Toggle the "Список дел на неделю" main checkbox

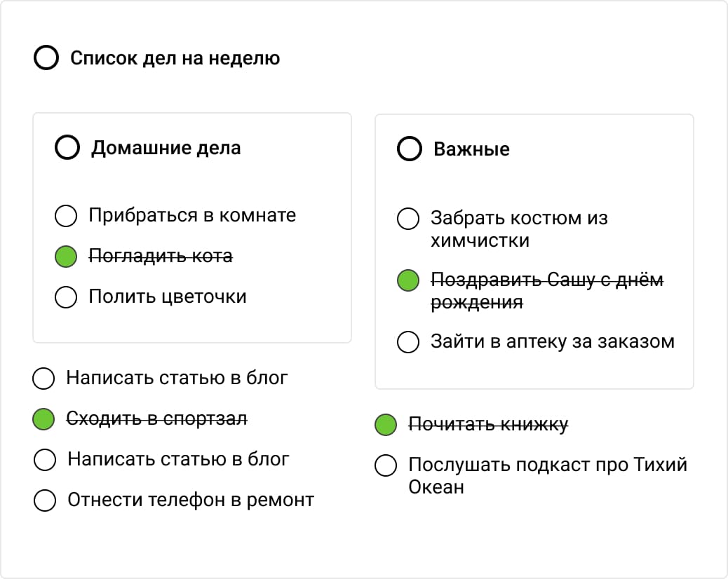pyautogui.click(x=46, y=57)
